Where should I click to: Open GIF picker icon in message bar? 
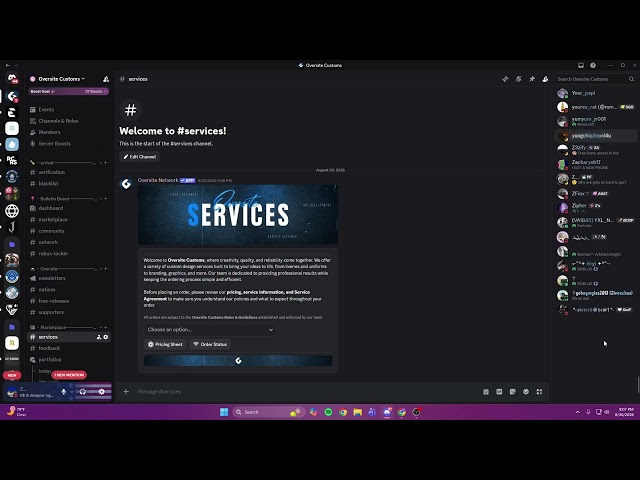tap(499, 392)
